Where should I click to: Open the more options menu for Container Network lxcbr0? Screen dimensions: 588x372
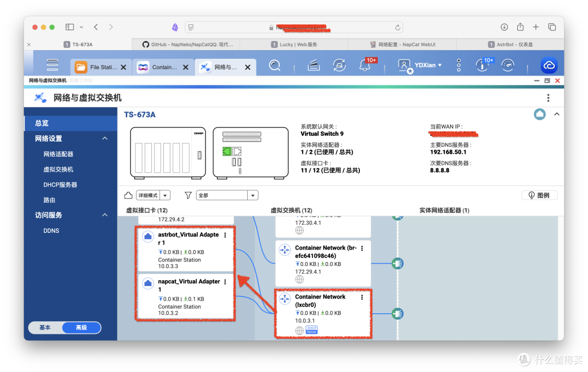[x=362, y=297]
